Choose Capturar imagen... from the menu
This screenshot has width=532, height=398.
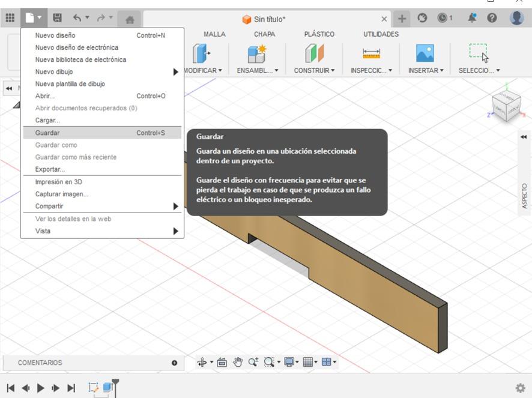tap(102, 194)
